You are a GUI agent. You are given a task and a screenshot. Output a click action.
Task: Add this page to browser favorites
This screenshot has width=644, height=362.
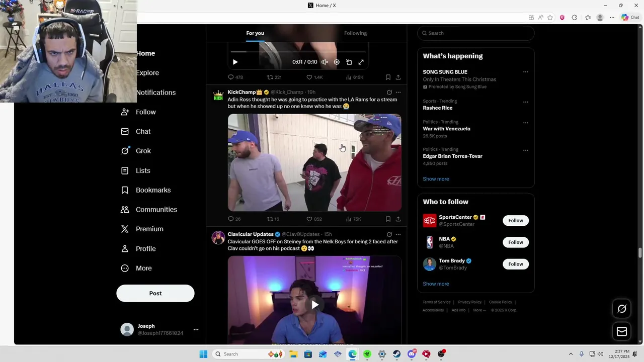click(550, 18)
